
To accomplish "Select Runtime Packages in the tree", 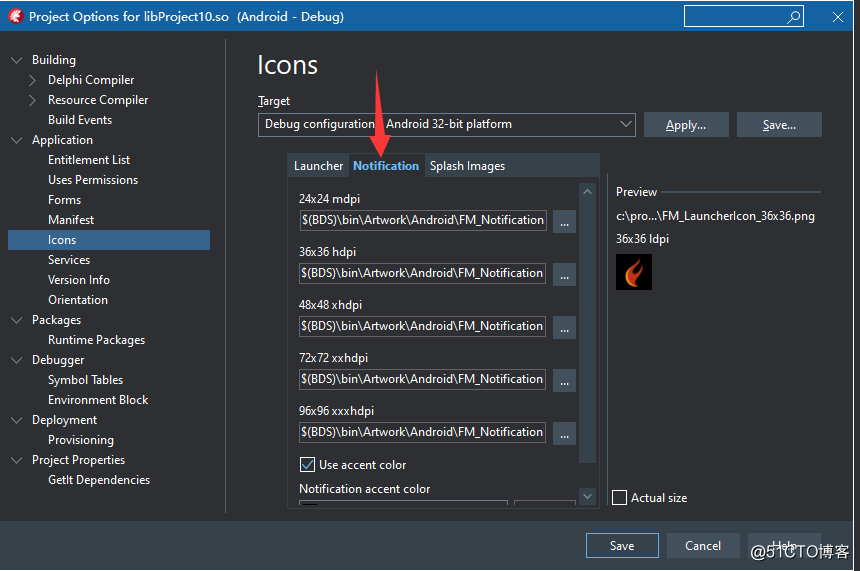I will pos(97,340).
